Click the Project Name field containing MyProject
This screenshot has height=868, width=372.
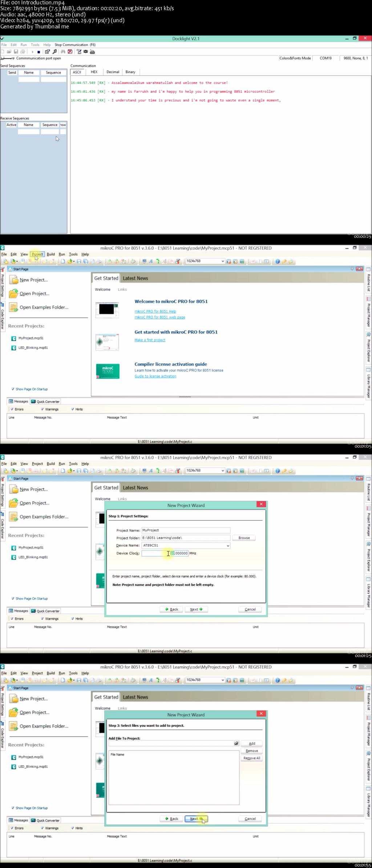pyautogui.click(x=186, y=530)
